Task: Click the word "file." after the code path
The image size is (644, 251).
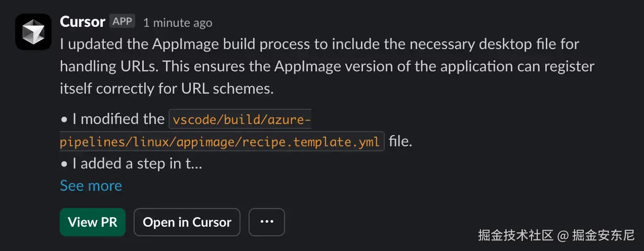Action: click(400, 142)
